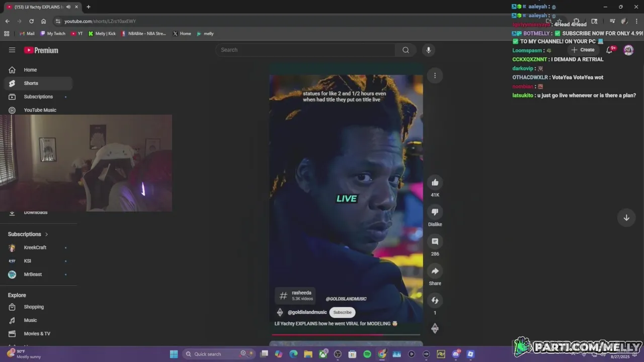This screenshot has width=644, height=362.
Task: Open Microsoft Edge from the taskbar
Action: click(293, 354)
